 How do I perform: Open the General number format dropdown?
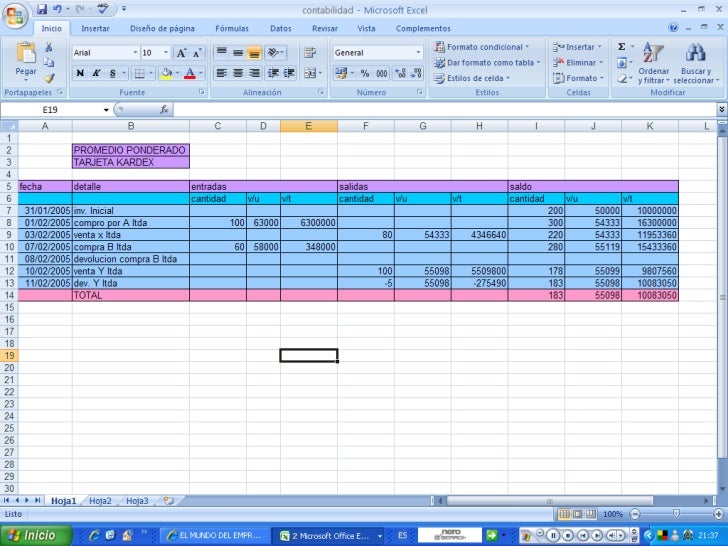[418, 52]
